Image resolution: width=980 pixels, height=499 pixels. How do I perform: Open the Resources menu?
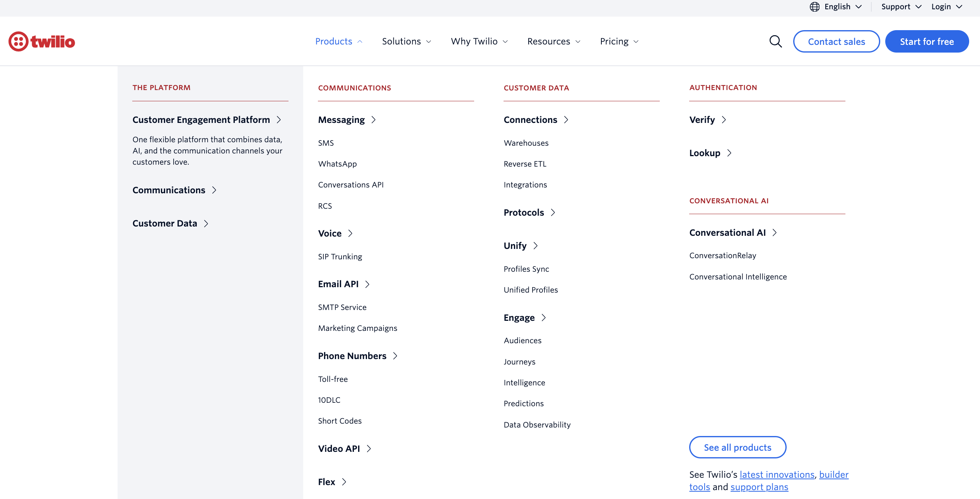[x=553, y=41]
